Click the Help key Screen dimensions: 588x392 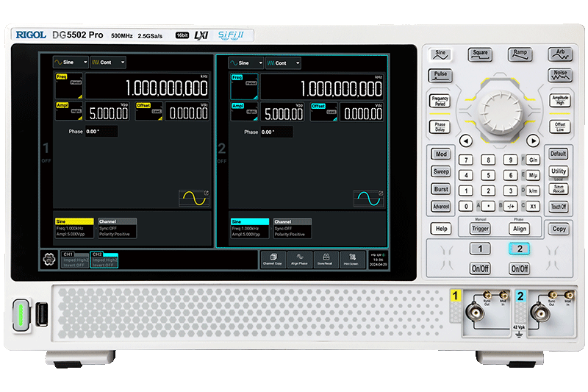pos(441,229)
